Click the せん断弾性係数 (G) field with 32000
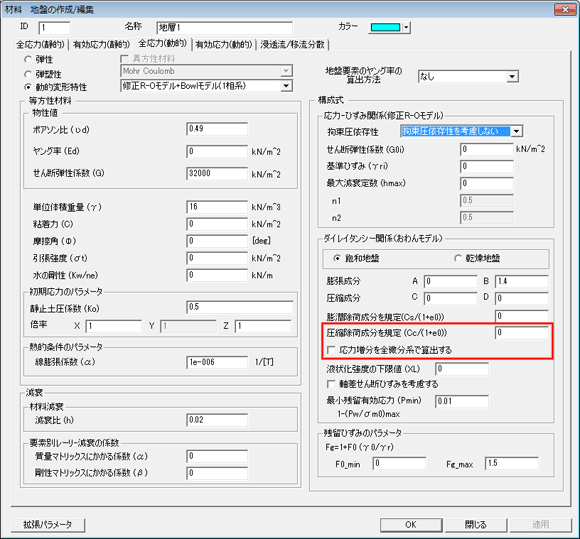 click(217, 174)
